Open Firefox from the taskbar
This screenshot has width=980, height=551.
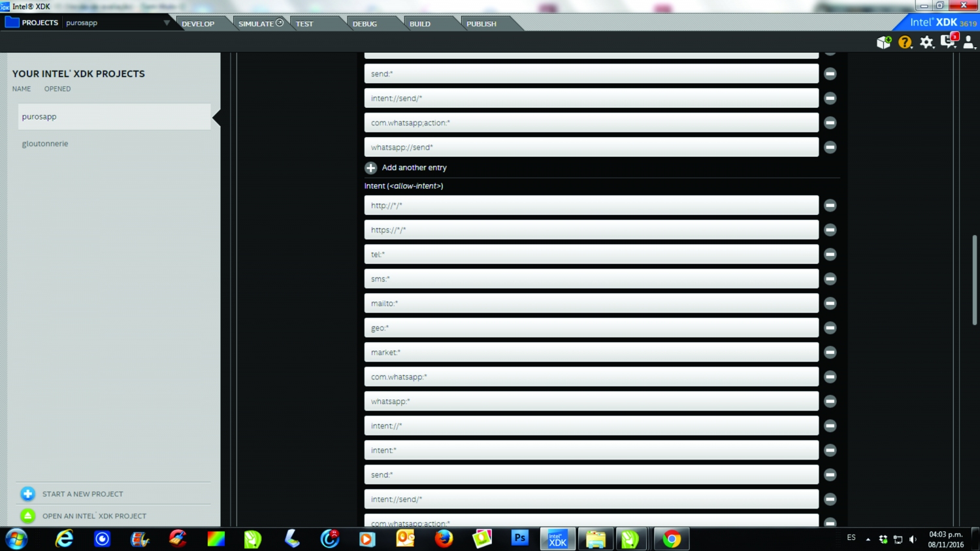coord(444,539)
